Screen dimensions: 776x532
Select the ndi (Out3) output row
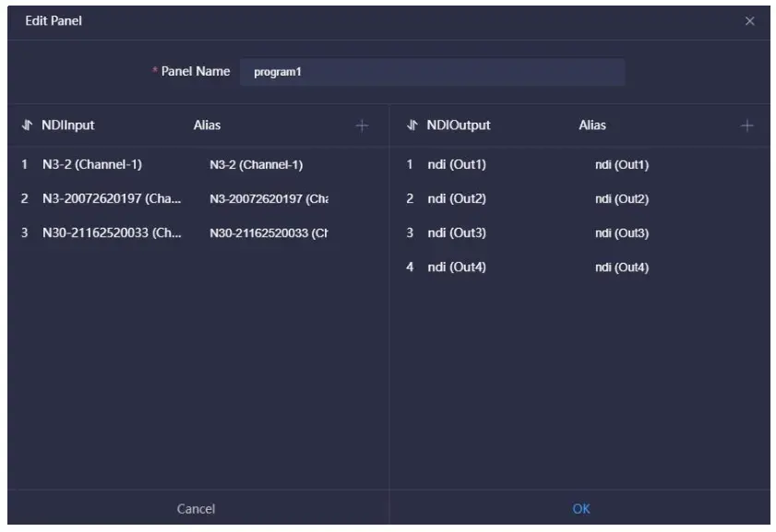coord(456,232)
